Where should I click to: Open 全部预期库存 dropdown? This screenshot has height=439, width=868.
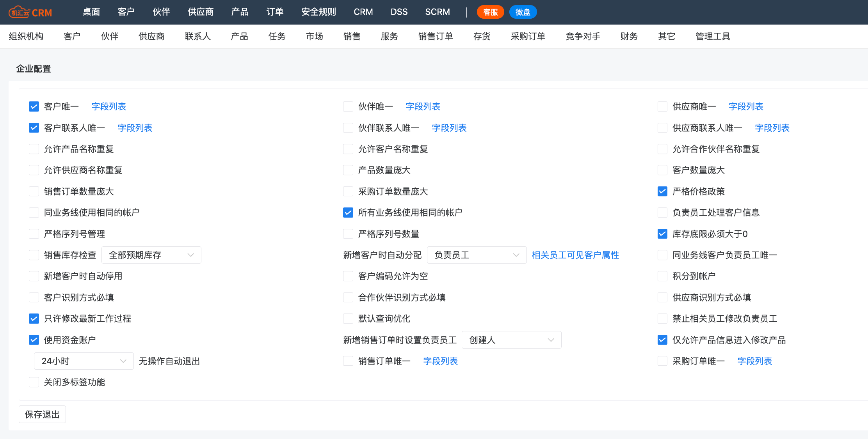[x=151, y=255]
